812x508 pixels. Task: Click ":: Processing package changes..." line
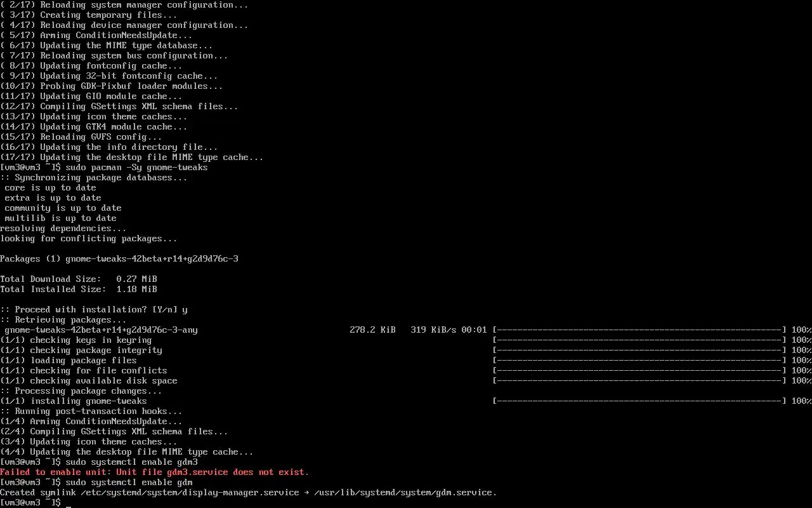coord(81,391)
